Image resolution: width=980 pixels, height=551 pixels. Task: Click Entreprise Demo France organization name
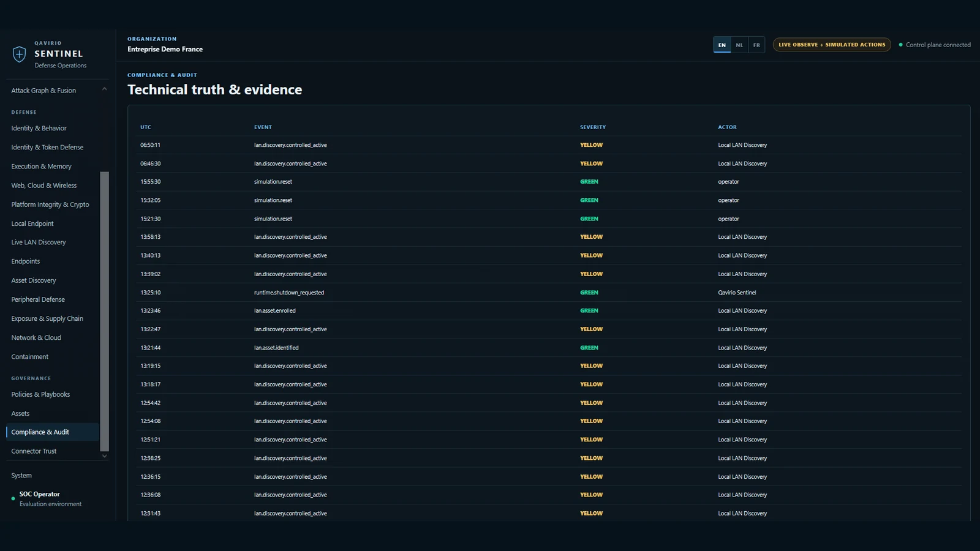point(165,49)
